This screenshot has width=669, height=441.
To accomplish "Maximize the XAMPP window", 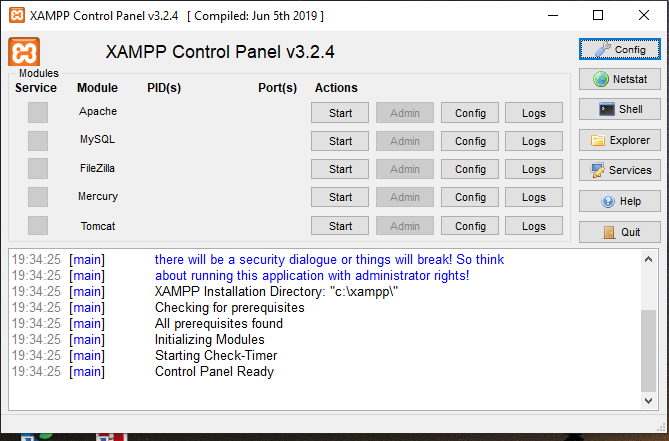I will [598, 15].
